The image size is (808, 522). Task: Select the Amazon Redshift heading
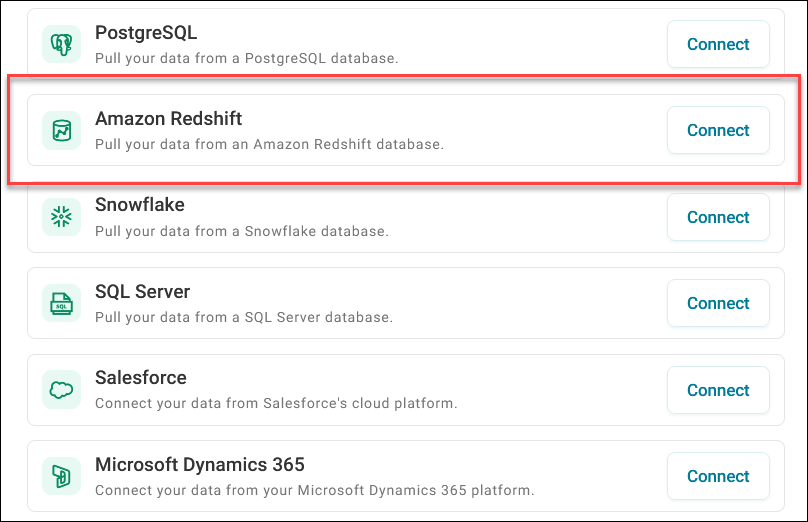click(168, 119)
